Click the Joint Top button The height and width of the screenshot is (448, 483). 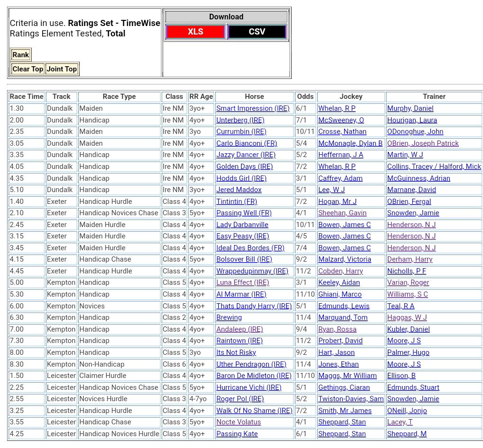click(62, 69)
